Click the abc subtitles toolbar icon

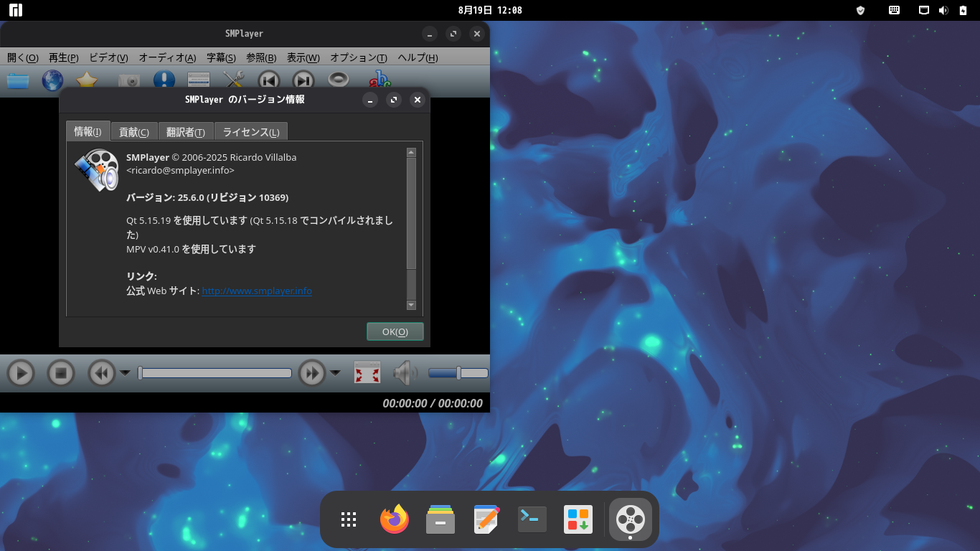[380, 80]
